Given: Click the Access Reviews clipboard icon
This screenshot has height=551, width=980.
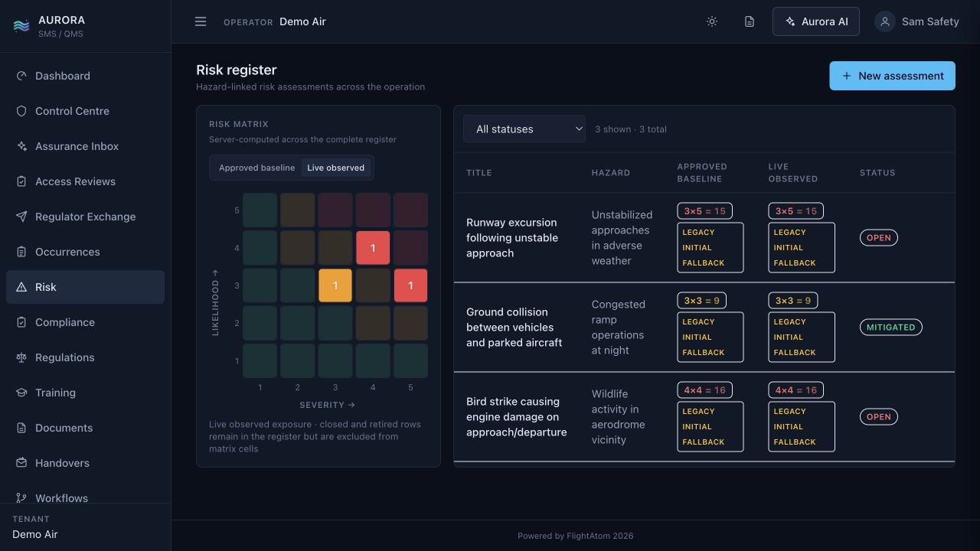Looking at the screenshot, I should [x=21, y=181].
